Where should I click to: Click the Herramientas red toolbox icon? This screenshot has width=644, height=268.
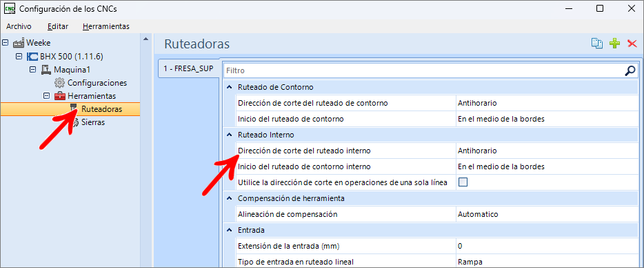point(60,96)
